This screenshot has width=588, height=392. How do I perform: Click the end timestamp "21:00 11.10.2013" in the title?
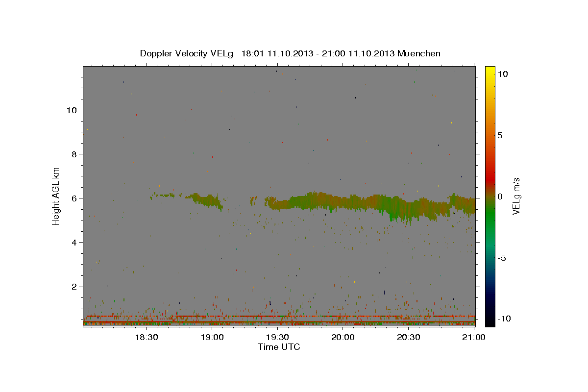coord(359,53)
